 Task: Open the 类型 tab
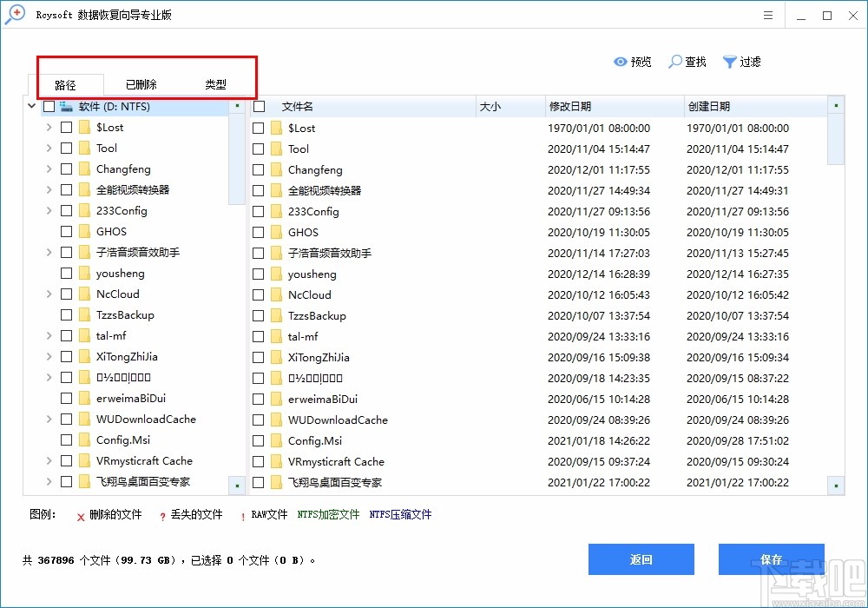click(215, 84)
